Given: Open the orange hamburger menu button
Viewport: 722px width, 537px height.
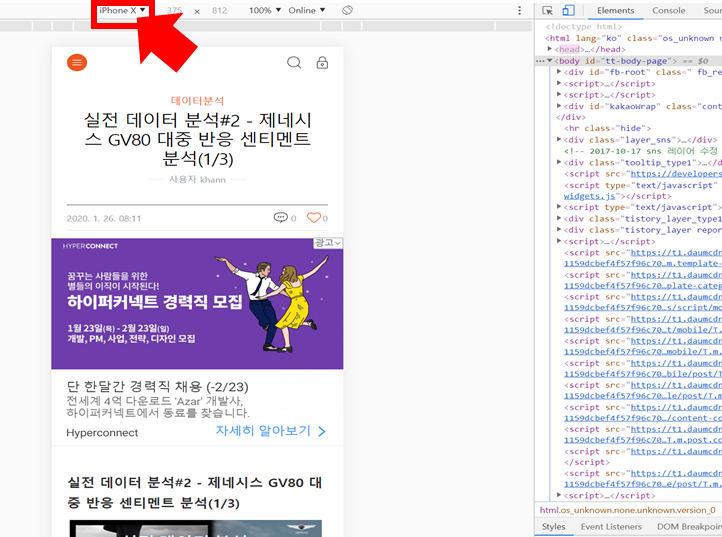Looking at the screenshot, I should (77, 62).
